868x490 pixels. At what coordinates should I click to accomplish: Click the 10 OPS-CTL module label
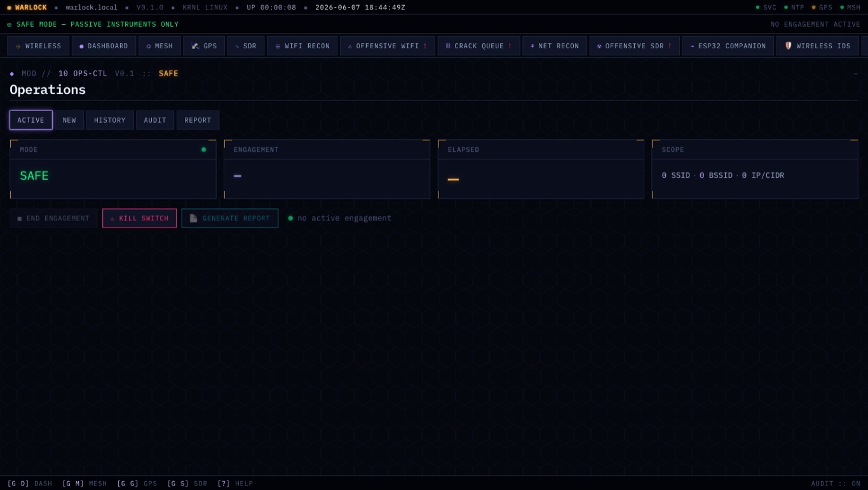tap(83, 74)
